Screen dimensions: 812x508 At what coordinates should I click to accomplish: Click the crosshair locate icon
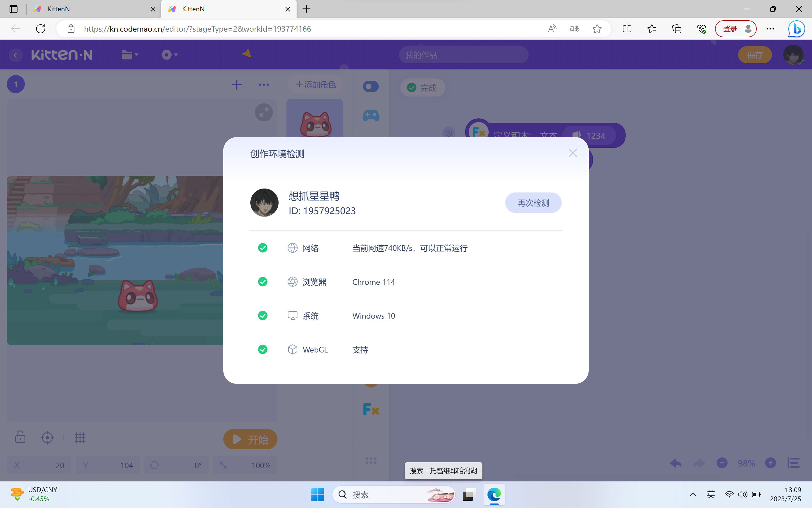(x=47, y=437)
